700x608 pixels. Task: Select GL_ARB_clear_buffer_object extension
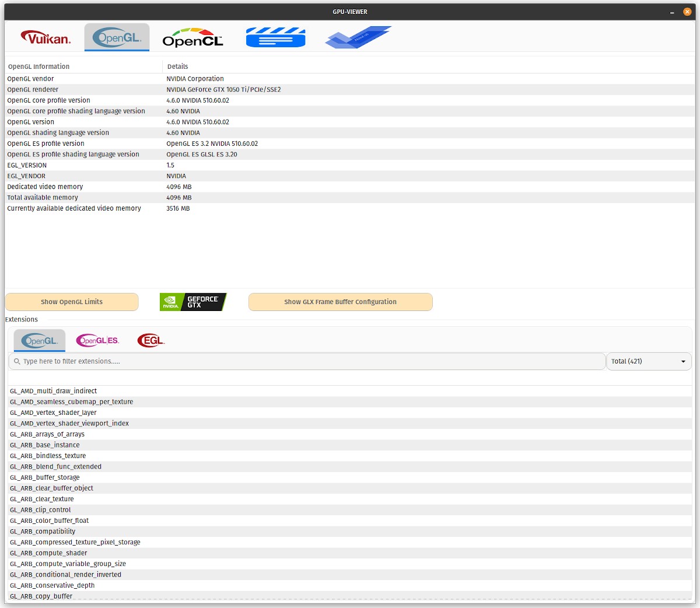pos(350,488)
